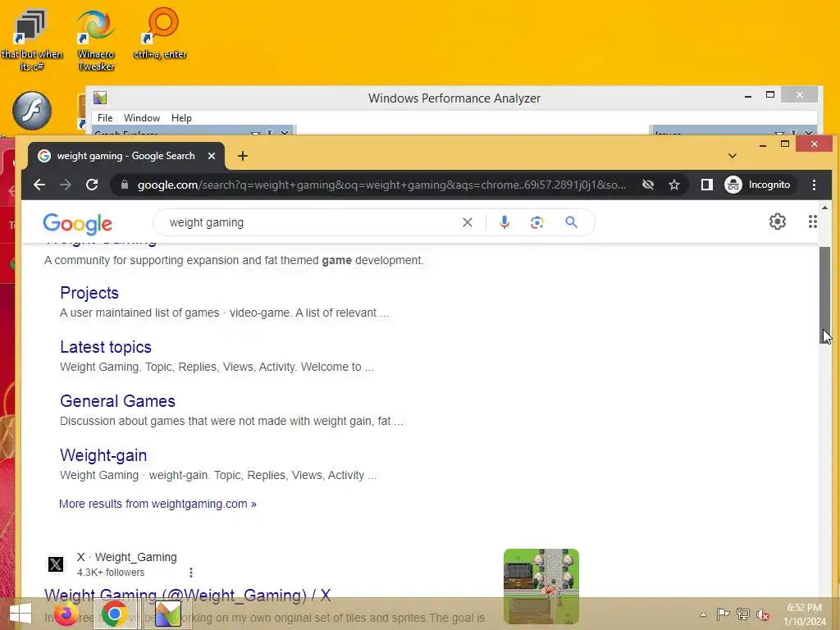Click the muted volume tray icon
Image resolution: width=840 pixels, height=630 pixels.
(x=763, y=614)
